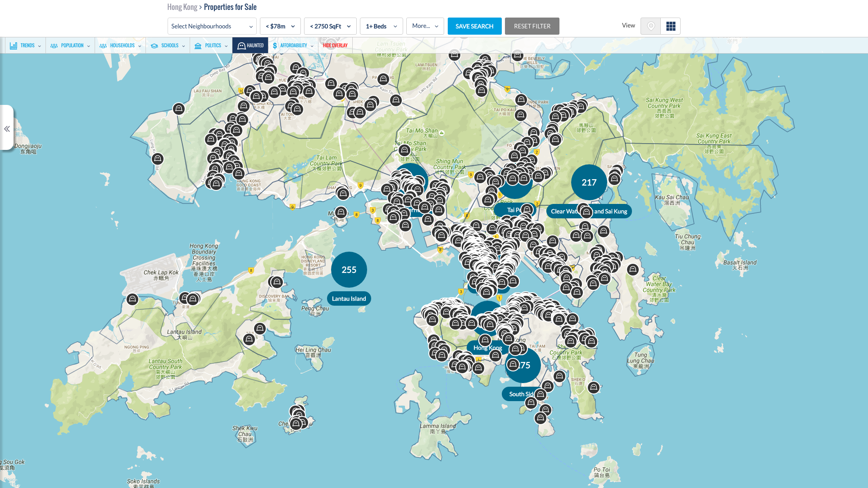Click the Lantau Island label

point(349,298)
